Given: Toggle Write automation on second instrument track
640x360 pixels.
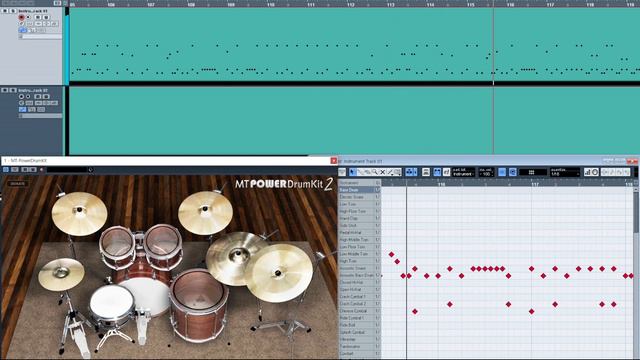Looking at the screenshot, I should coord(46,96).
